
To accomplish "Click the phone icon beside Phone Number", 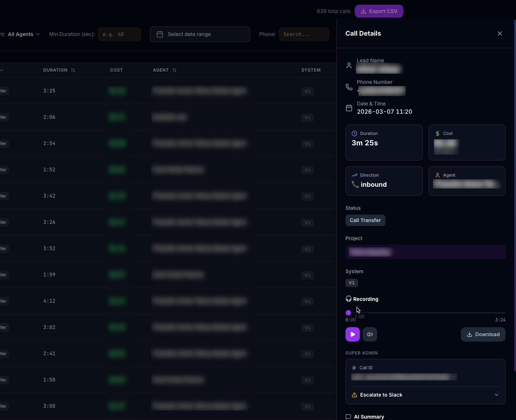I will (349, 87).
